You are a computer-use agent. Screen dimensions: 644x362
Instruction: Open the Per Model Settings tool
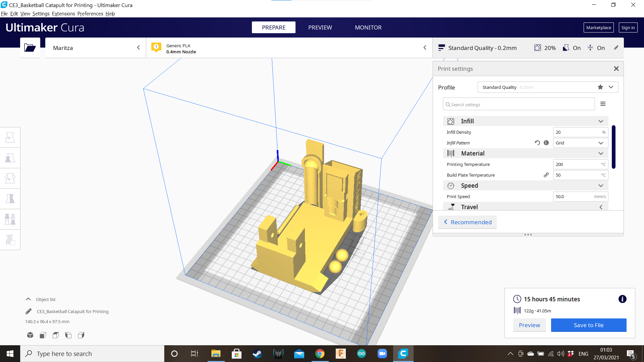10,219
